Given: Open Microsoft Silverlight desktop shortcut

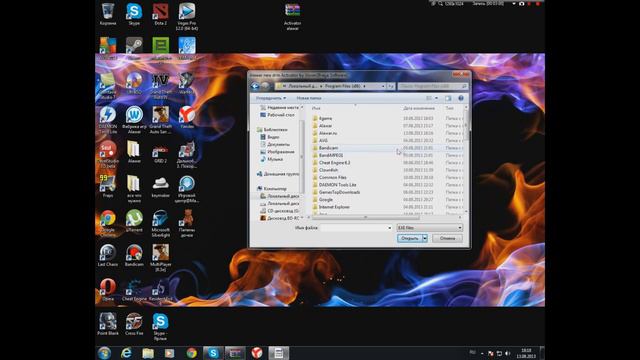Looking at the screenshot, I should tap(160, 224).
